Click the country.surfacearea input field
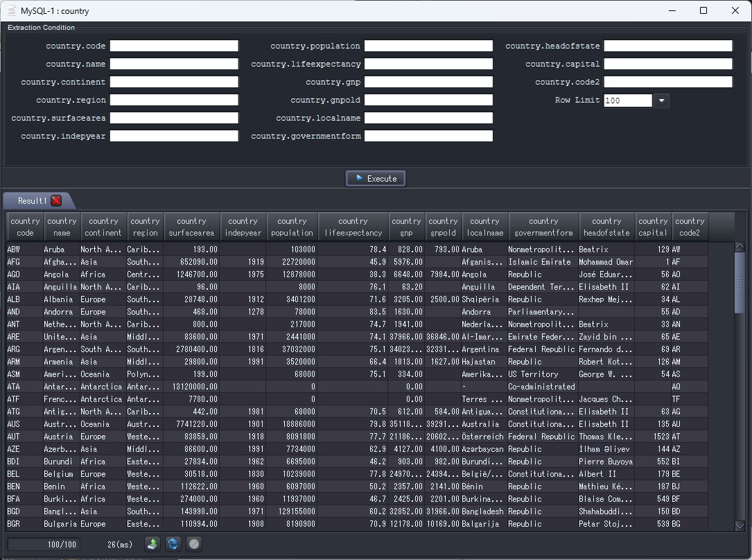The width and height of the screenshot is (752, 560). coord(174,118)
